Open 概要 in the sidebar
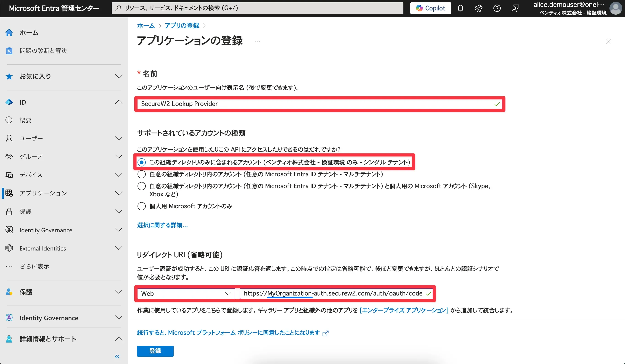This screenshot has height=364, width=625. coord(26,120)
